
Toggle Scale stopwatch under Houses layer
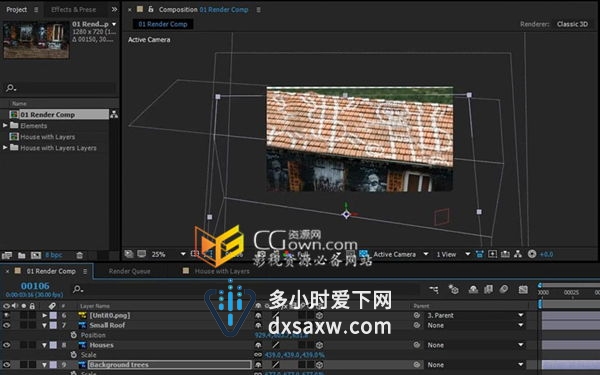[x=73, y=355]
